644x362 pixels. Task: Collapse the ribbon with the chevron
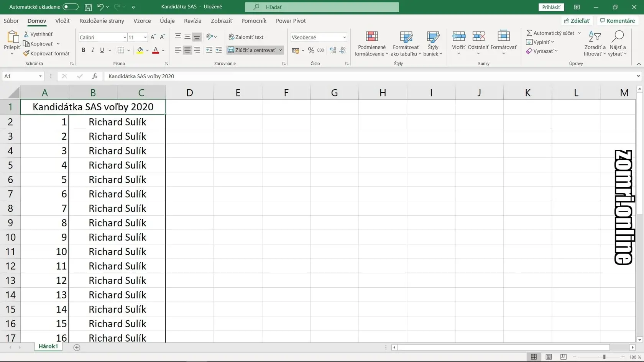tap(639, 64)
